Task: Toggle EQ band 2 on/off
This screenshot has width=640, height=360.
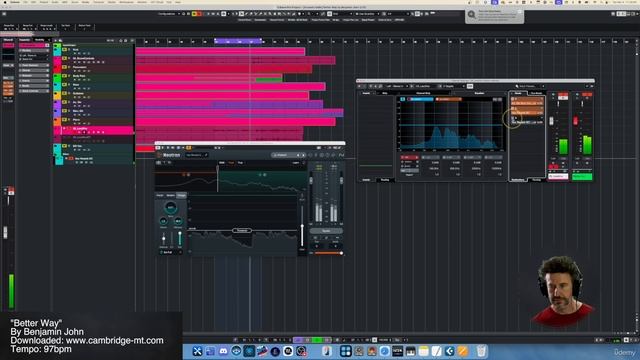Action: pos(431,157)
